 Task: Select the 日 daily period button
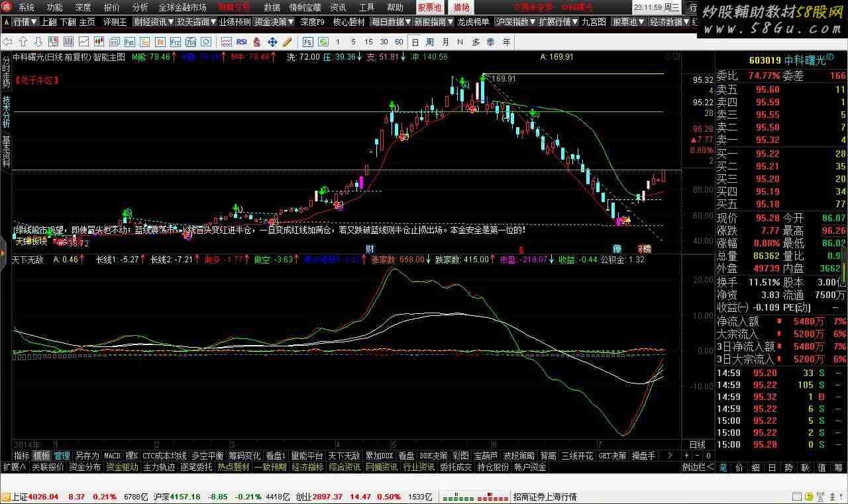point(415,41)
